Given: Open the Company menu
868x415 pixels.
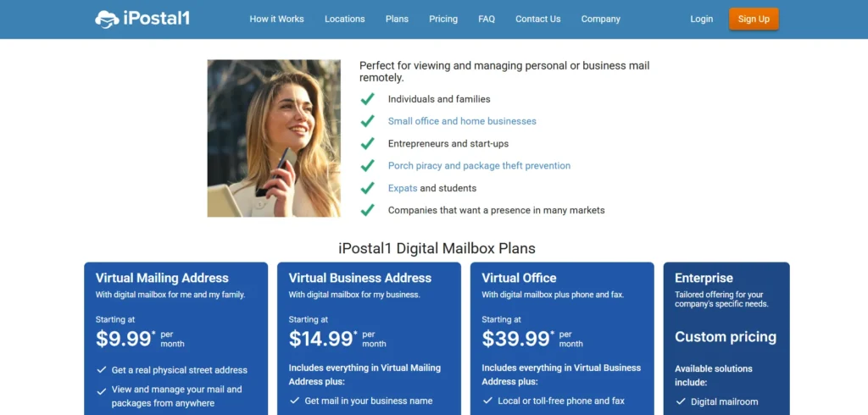Looking at the screenshot, I should click(601, 19).
